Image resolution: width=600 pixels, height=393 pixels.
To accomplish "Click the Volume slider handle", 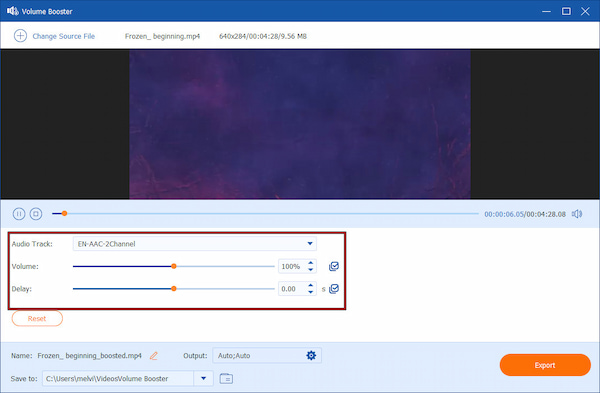I will click(x=174, y=266).
